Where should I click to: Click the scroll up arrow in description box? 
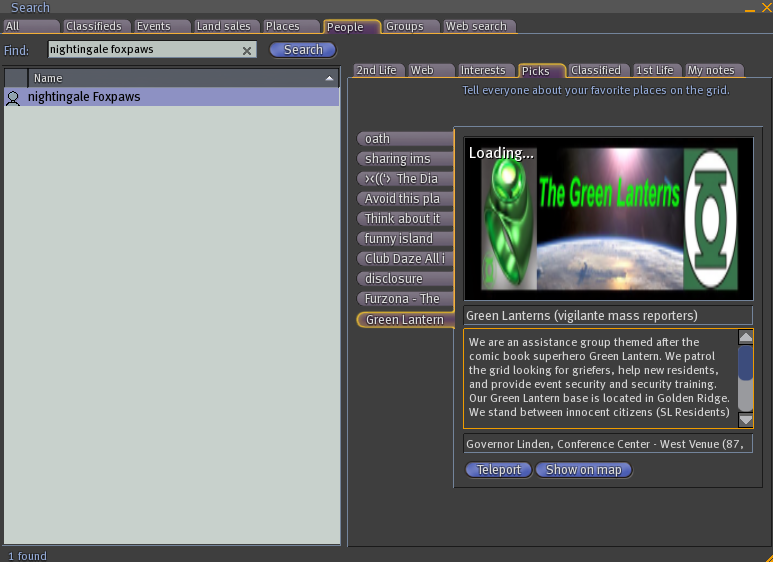coord(745,337)
